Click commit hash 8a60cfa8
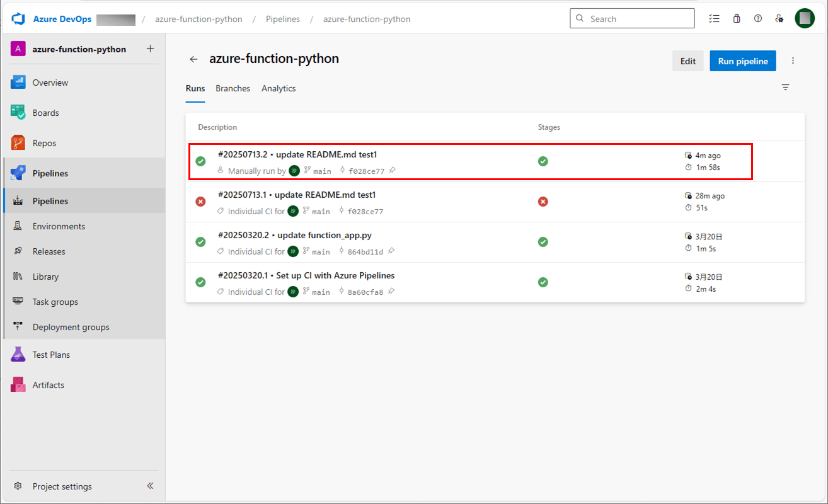828x504 pixels. [365, 292]
